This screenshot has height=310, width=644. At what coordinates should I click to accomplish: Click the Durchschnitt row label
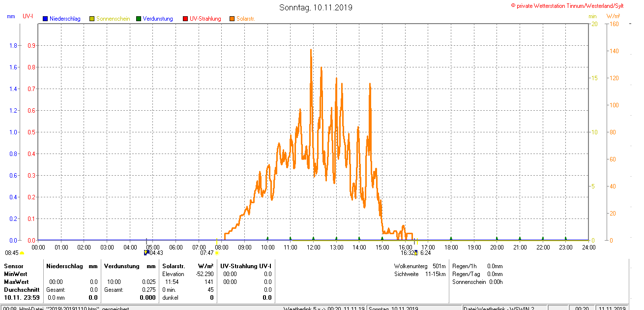coord(22,290)
